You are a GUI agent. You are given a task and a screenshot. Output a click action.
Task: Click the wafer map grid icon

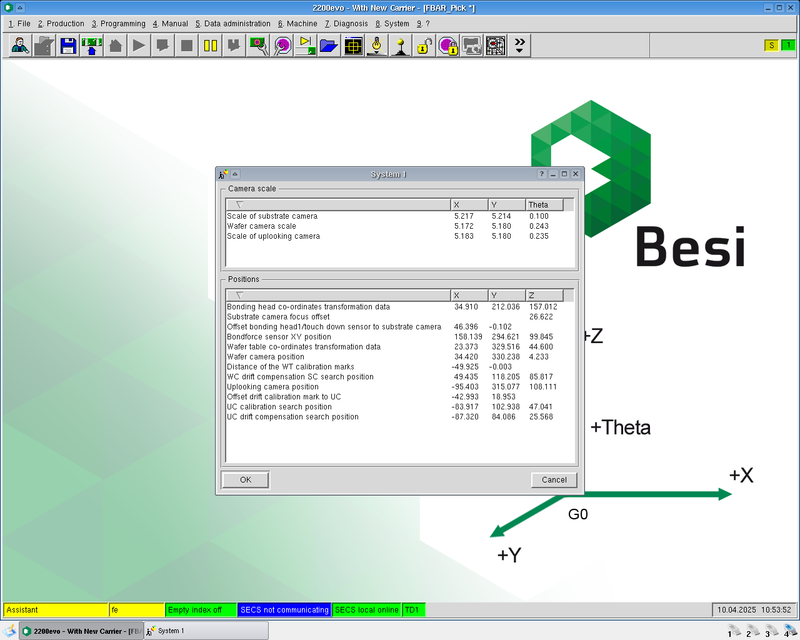point(495,45)
